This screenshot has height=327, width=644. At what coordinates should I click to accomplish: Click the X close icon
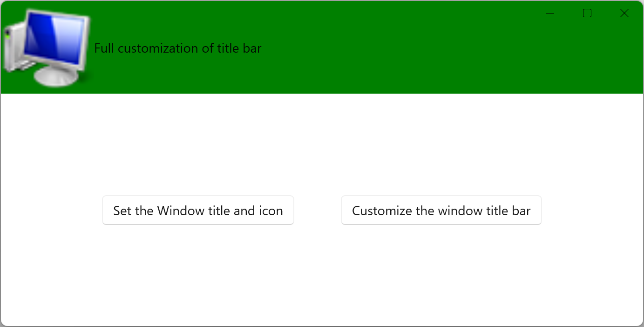(624, 13)
